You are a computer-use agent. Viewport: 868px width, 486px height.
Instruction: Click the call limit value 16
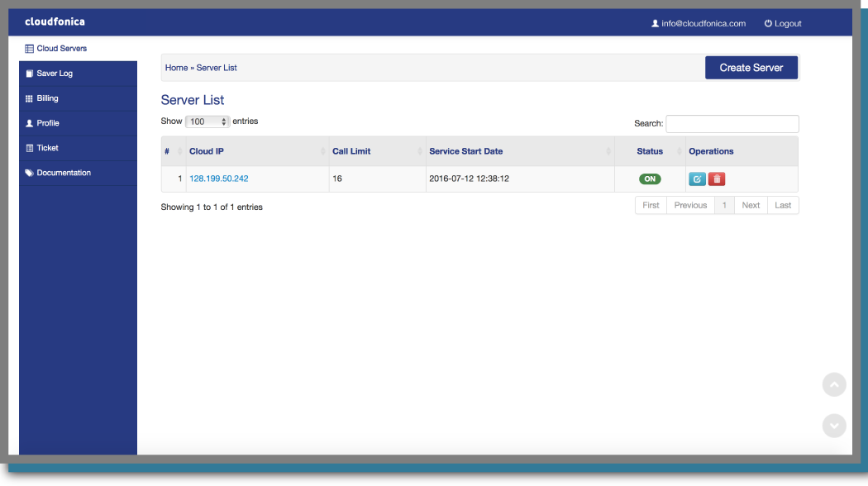pyautogui.click(x=337, y=179)
